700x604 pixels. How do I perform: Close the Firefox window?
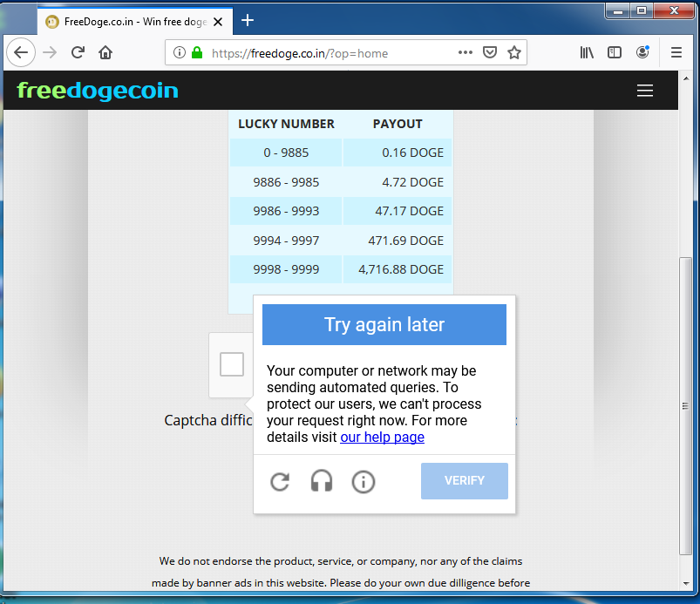(x=674, y=10)
